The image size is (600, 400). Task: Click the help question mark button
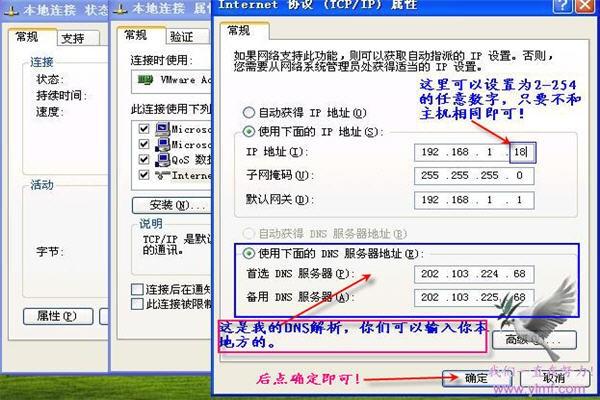click(563, 5)
